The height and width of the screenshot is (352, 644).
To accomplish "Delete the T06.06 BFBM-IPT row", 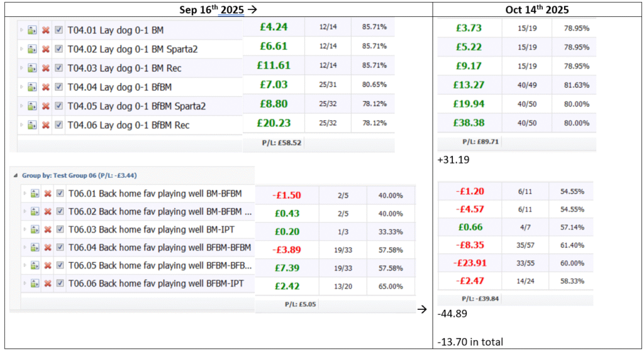I will pos(47,285).
